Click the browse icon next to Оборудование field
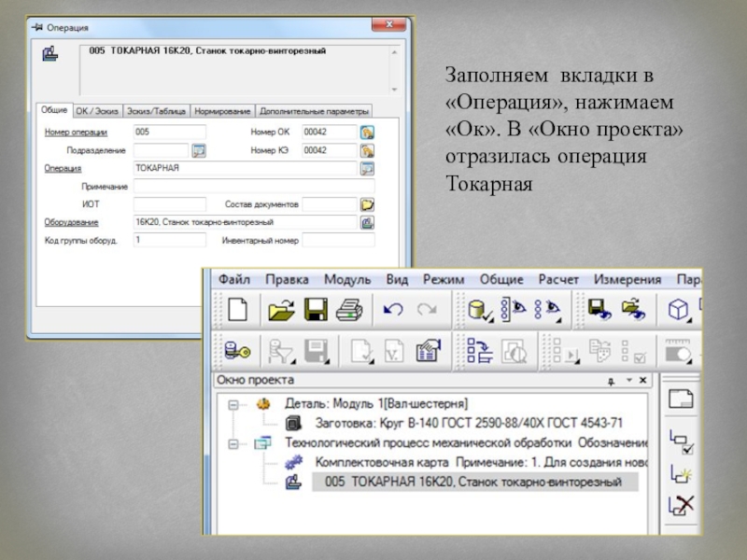The width and height of the screenshot is (747, 560). (367, 223)
